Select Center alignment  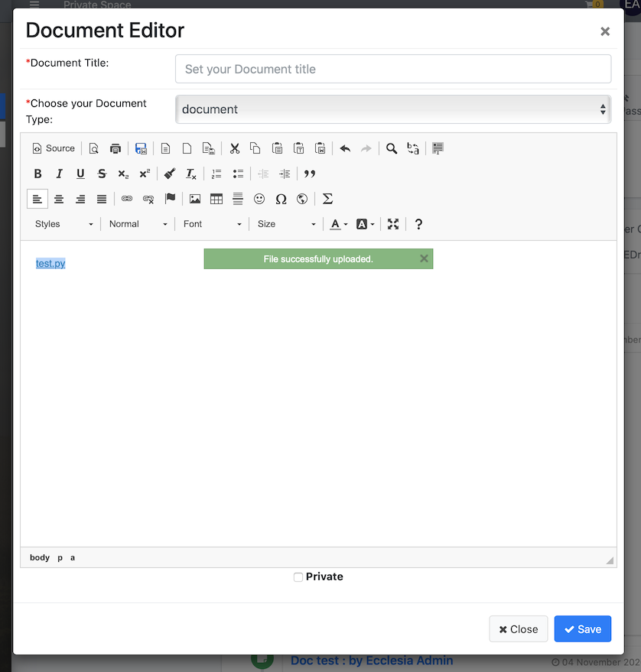click(59, 199)
